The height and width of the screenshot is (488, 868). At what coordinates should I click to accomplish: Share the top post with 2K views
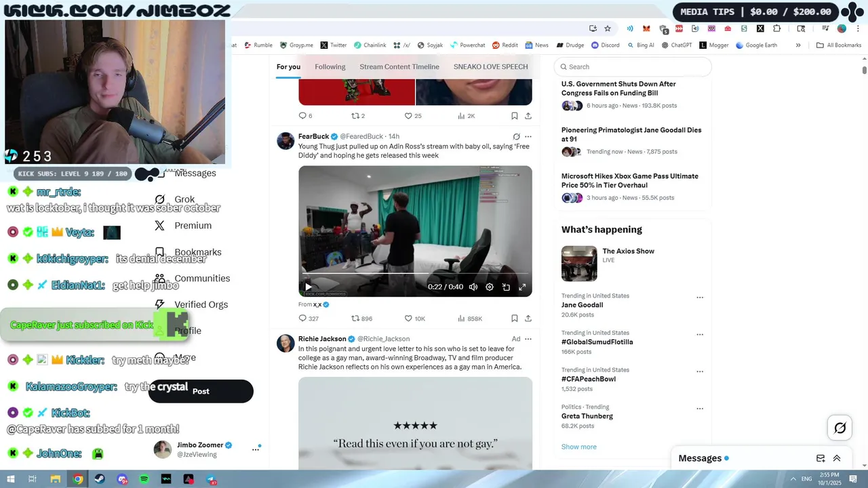tap(528, 116)
